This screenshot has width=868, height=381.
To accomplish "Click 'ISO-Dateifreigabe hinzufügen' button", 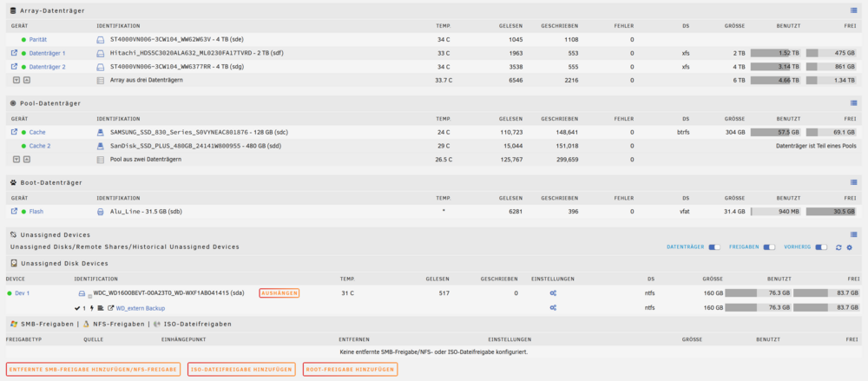I will 241,369.
